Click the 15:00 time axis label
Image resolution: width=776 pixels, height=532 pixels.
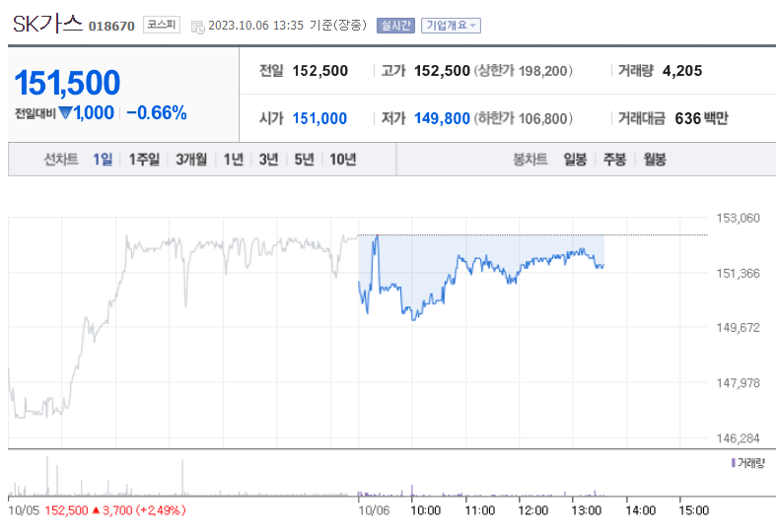coord(694,510)
